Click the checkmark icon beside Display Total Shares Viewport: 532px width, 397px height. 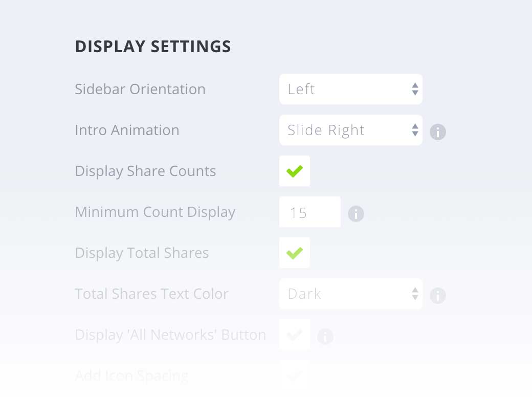295,253
